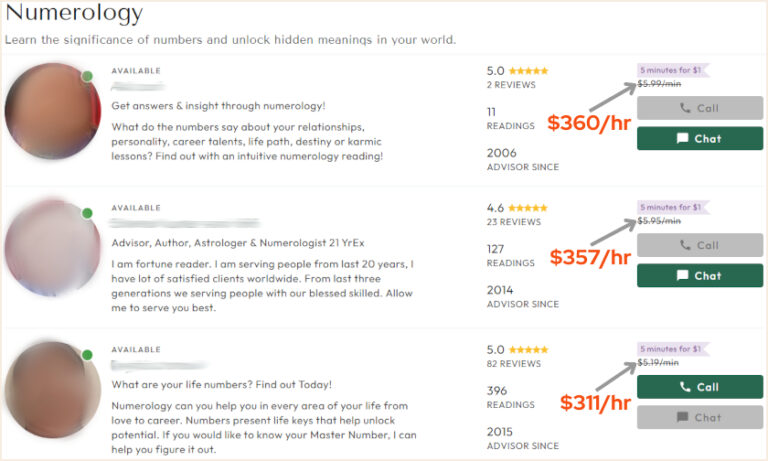Click the Call button for the first advisor
The width and height of the screenshot is (768, 461).
pos(699,108)
